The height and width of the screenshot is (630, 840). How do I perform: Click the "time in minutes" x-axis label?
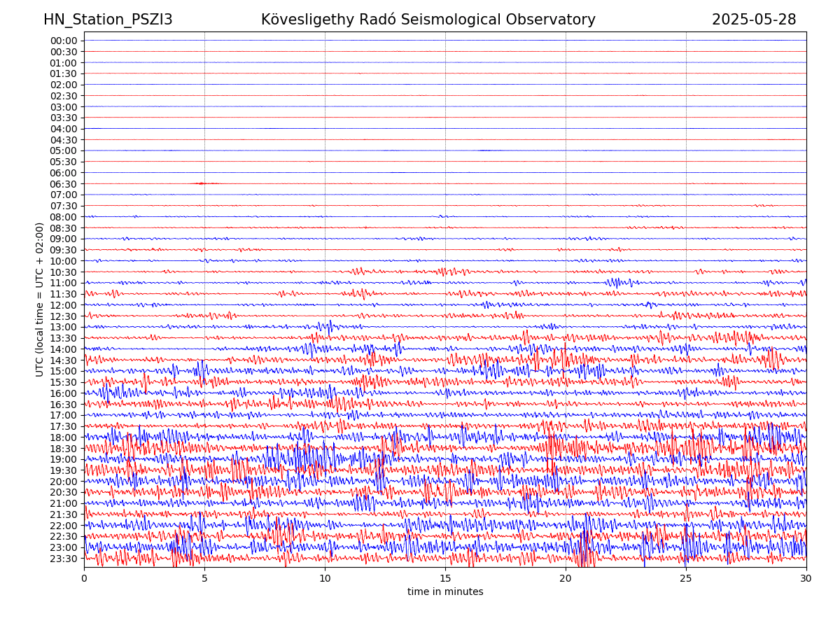(x=445, y=592)
